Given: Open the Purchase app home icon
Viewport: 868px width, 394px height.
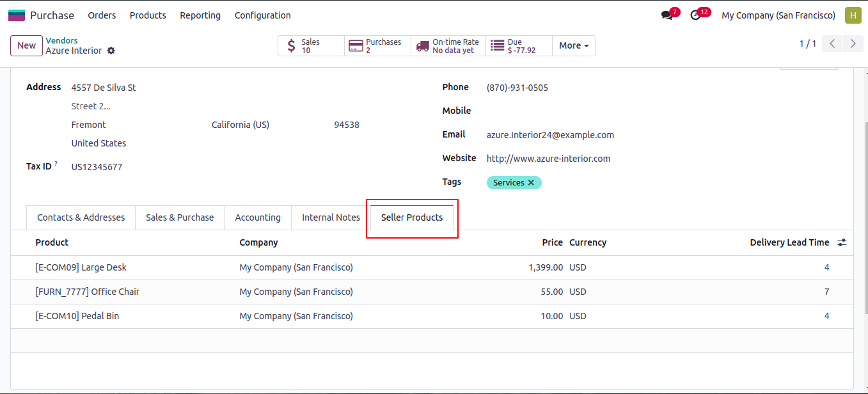Looking at the screenshot, I should coord(17,15).
